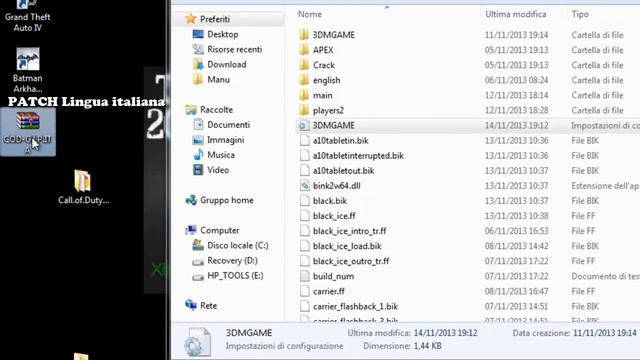Click date 06/11/2013 08:24 of english folder
The height and width of the screenshot is (360, 640).
click(x=516, y=80)
